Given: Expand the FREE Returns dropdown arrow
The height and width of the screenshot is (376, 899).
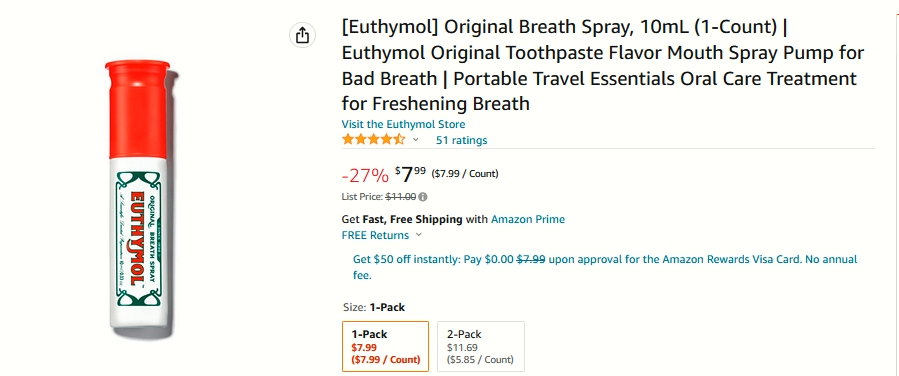Looking at the screenshot, I should (x=419, y=235).
